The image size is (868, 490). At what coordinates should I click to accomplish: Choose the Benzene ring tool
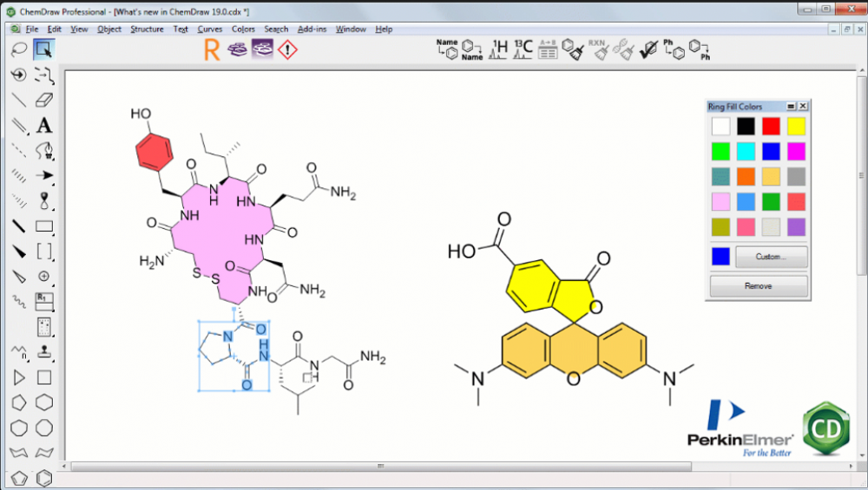(x=44, y=478)
